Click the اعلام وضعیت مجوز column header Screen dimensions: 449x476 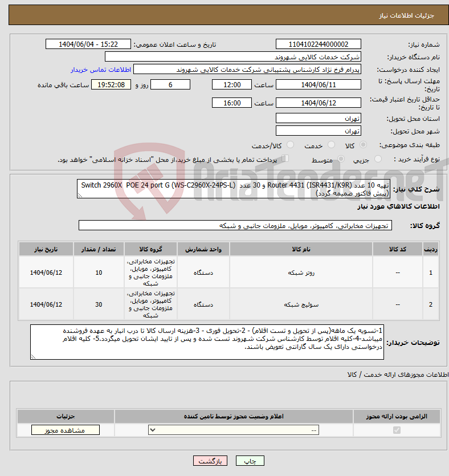point(234,416)
